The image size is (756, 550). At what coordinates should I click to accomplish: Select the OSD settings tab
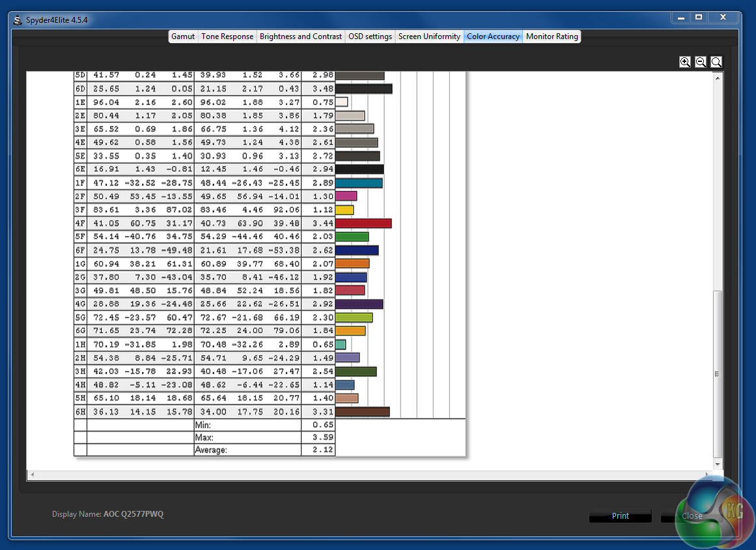370,36
